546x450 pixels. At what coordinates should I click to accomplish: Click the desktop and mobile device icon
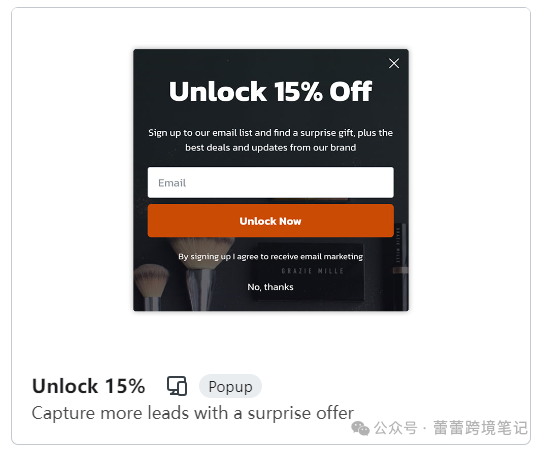click(x=177, y=386)
